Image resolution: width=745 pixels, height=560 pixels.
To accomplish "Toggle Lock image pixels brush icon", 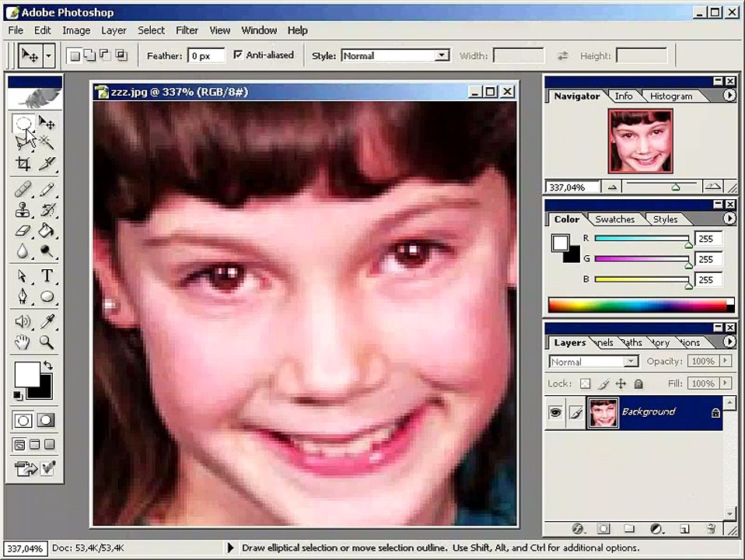I will pyautogui.click(x=603, y=383).
